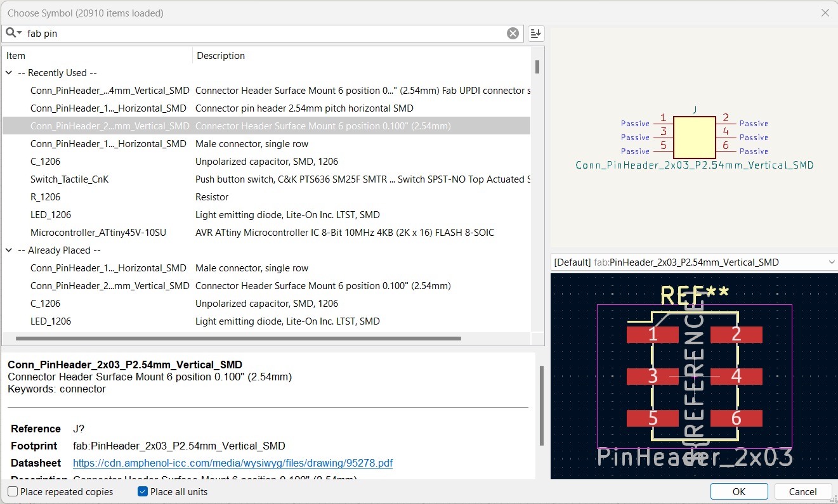Click 'Resistor' description cell
Image resolution: width=838 pixels, height=504 pixels.
coord(212,197)
